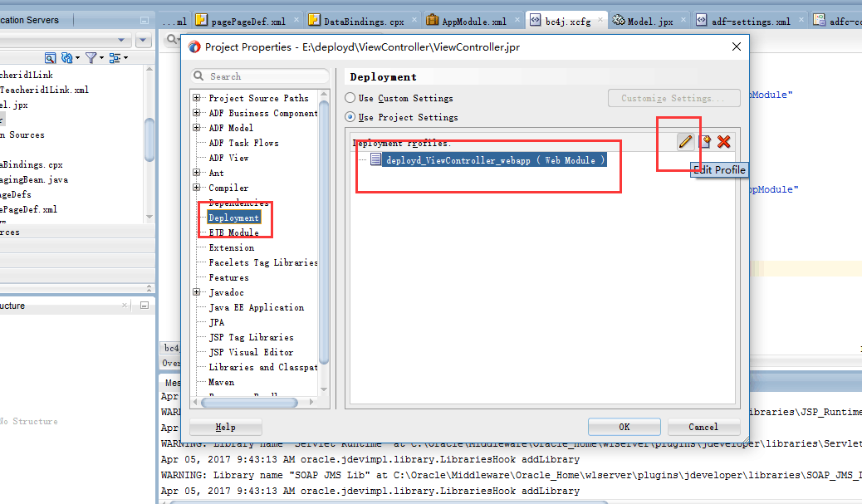The width and height of the screenshot is (862, 504).
Task: Open the filter options dropdown arrow
Action: [101, 58]
